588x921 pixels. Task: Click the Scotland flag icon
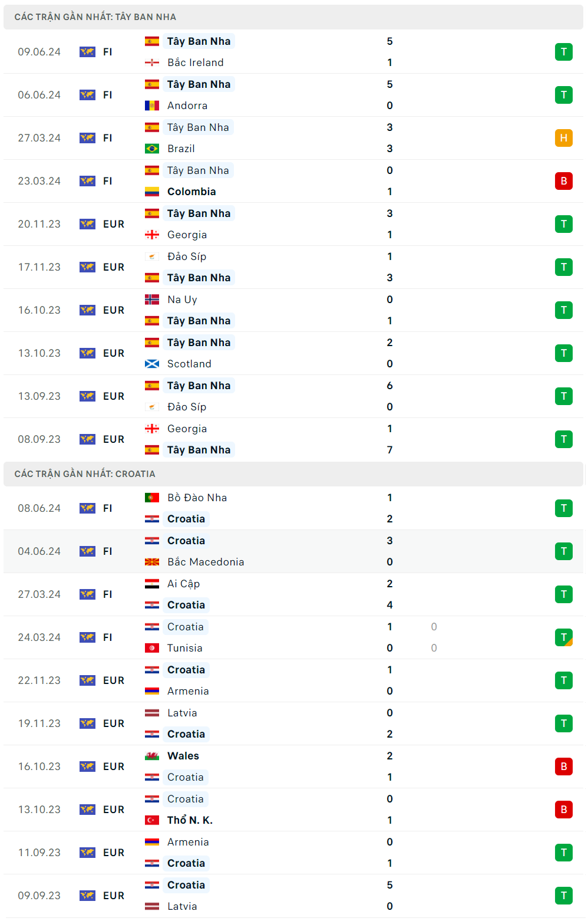(152, 364)
